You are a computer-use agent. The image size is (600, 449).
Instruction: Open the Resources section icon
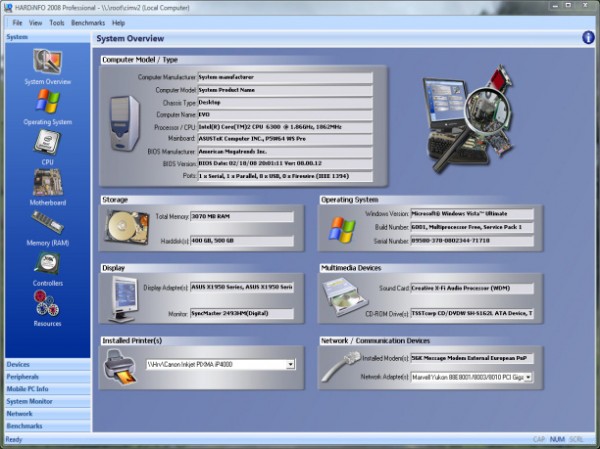point(47,305)
